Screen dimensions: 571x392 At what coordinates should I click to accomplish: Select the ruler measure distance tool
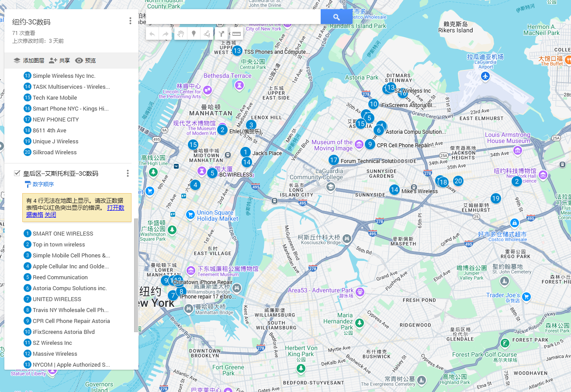pos(236,34)
